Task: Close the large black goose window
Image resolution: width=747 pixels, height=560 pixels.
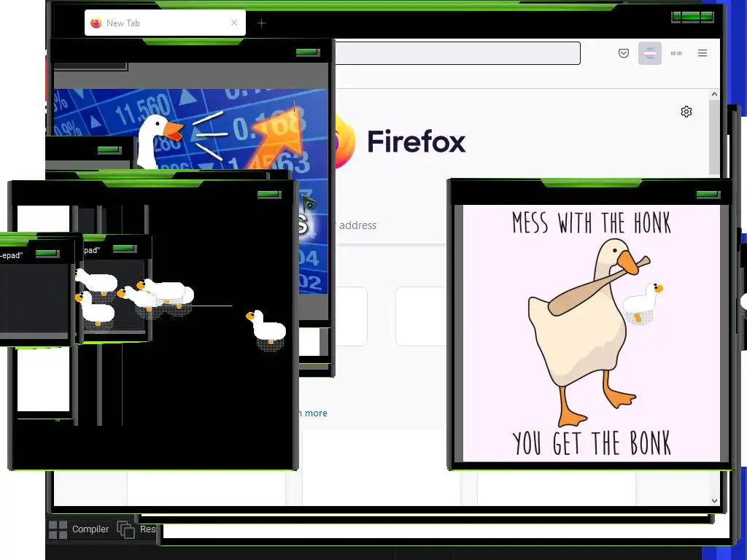Action: click(269, 194)
